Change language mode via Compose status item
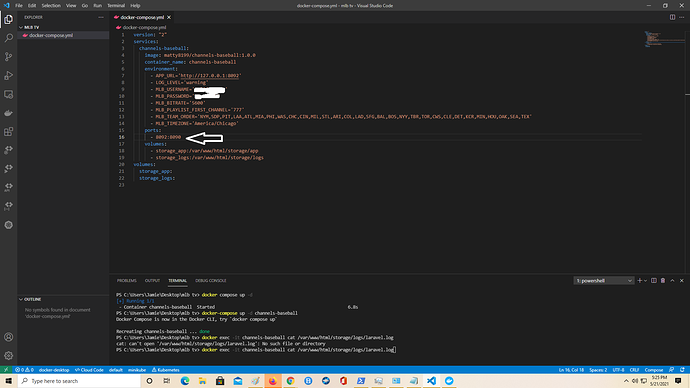The height and width of the screenshot is (388, 690). tap(654, 370)
